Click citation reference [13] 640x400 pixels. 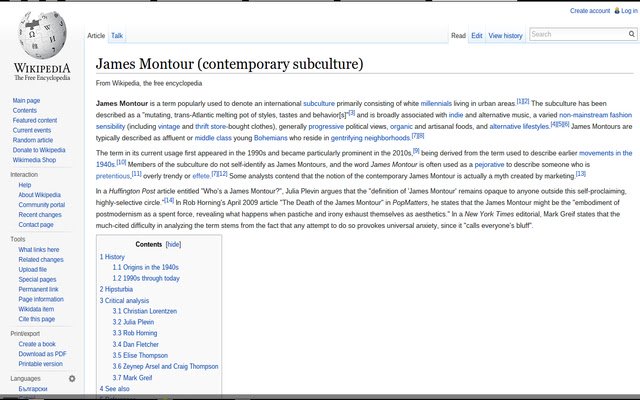(x=580, y=174)
